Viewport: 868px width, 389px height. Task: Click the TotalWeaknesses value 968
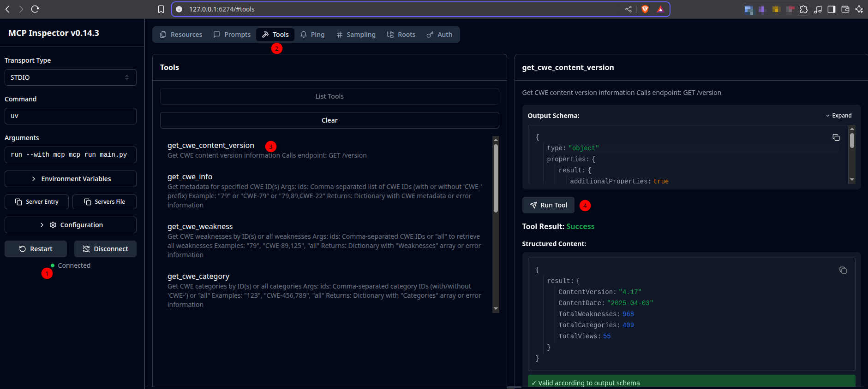coord(628,314)
